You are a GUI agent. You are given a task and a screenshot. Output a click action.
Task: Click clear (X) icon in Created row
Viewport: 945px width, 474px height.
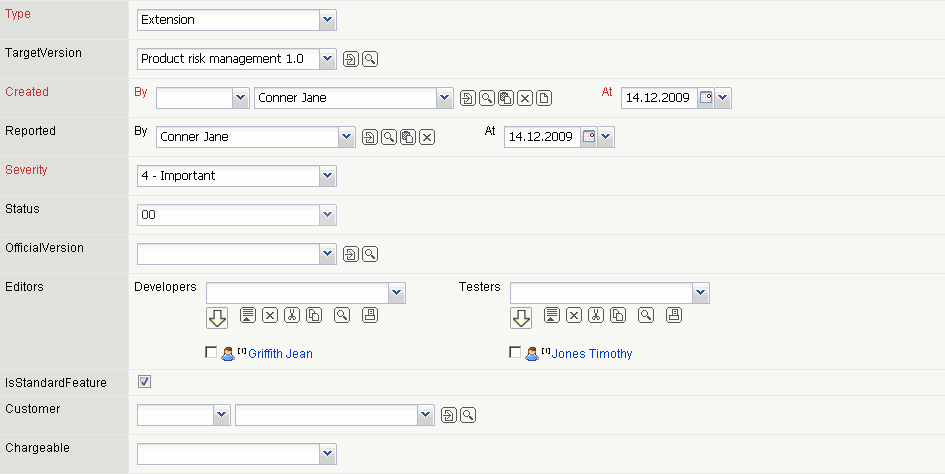[x=525, y=98]
